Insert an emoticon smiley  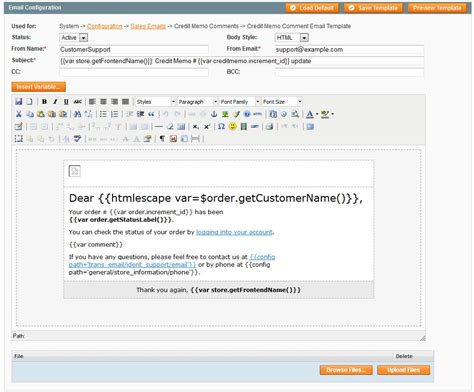233,127
